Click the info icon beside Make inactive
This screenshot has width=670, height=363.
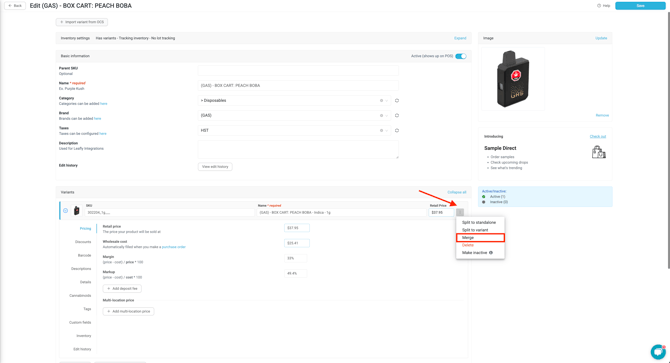coord(491,253)
